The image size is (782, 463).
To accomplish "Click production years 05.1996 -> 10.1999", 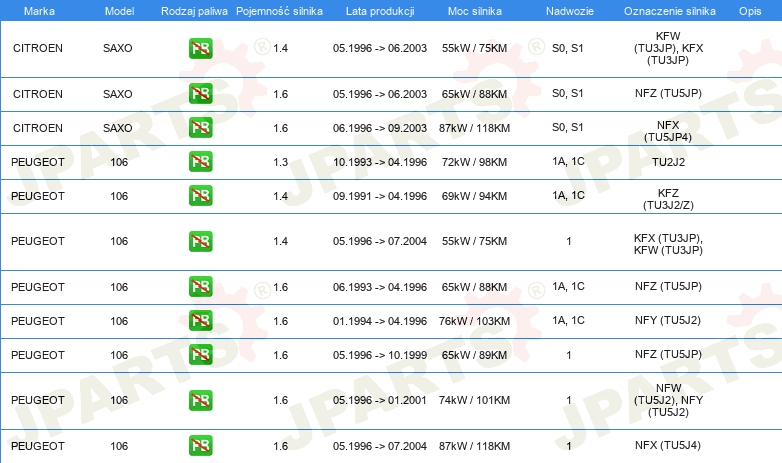I will click(380, 355).
